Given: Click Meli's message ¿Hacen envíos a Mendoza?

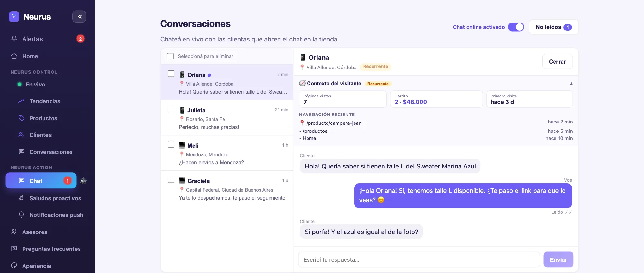Looking at the screenshot, I should 211,162.
